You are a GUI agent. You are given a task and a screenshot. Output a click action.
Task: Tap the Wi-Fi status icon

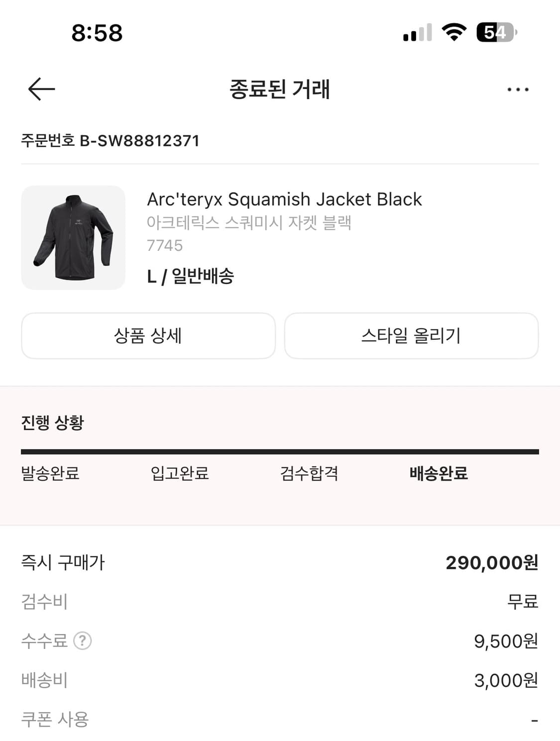[x=453, y=32]
